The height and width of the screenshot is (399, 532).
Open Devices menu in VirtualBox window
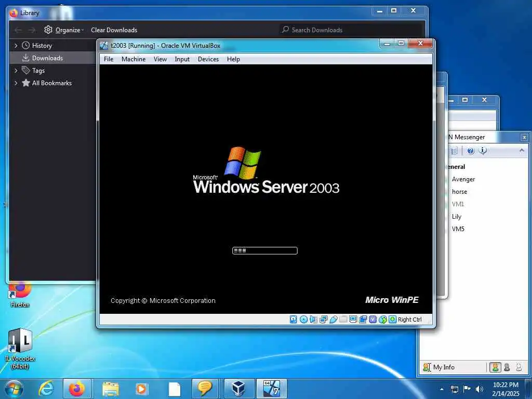click(x=208, y=59)
